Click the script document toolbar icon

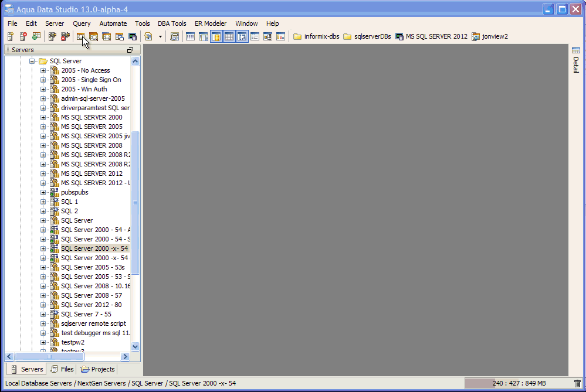(148, 36)
